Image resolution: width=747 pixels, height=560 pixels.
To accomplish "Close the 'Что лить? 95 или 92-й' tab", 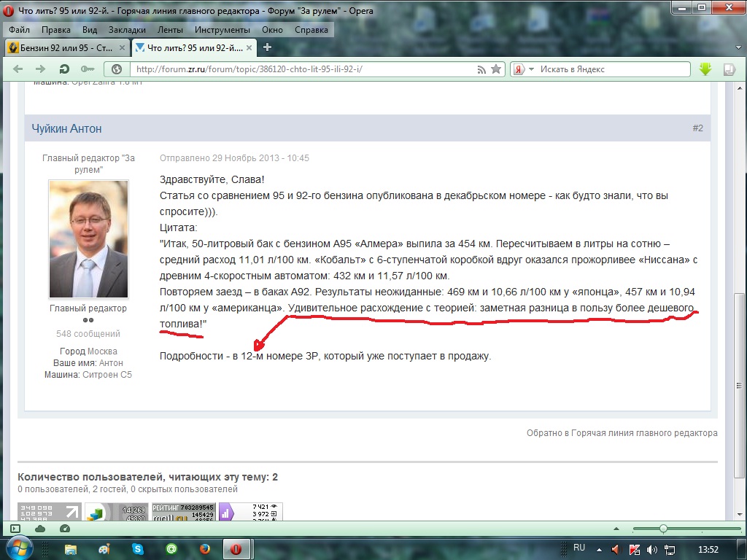I will coord(249,47).
